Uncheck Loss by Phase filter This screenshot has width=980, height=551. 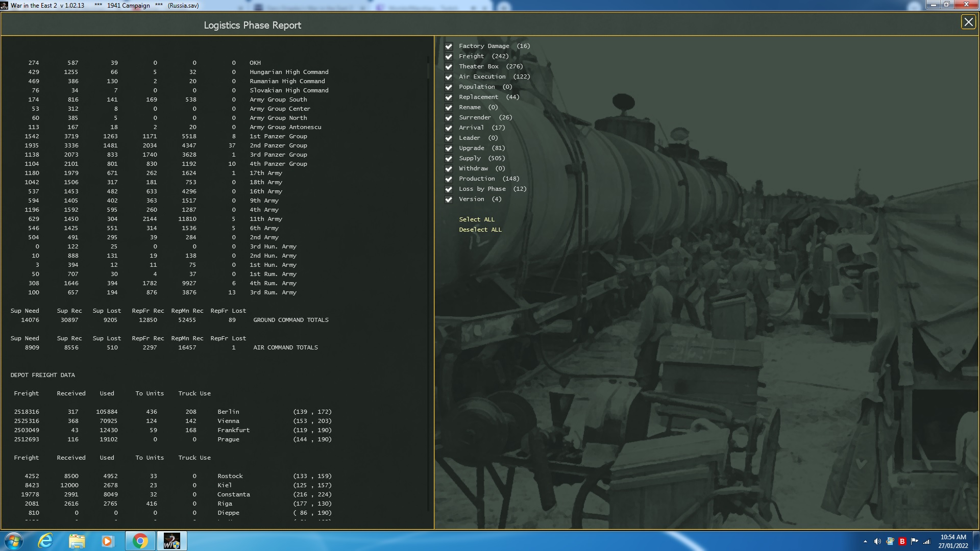449,189
